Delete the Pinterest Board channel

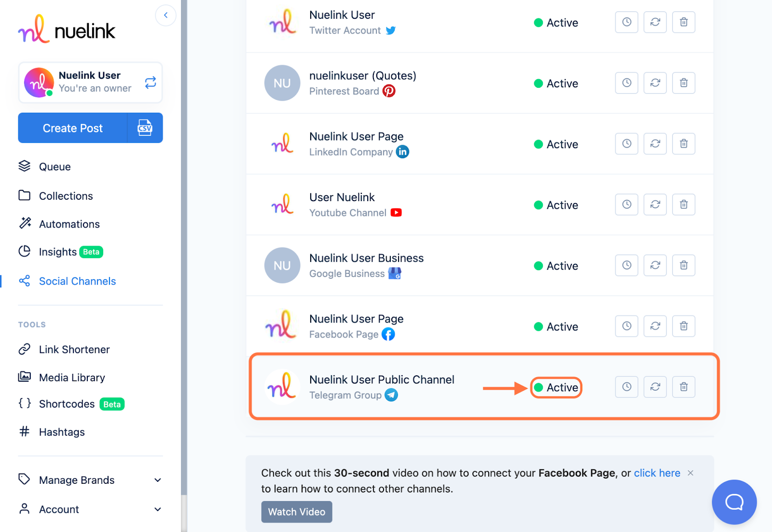(684, 83)
